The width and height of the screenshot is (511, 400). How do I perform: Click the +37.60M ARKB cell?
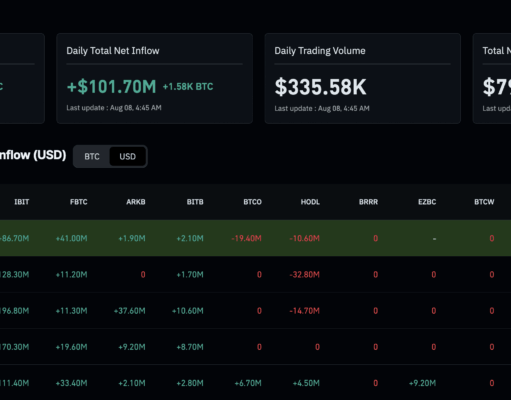(129, 311)
